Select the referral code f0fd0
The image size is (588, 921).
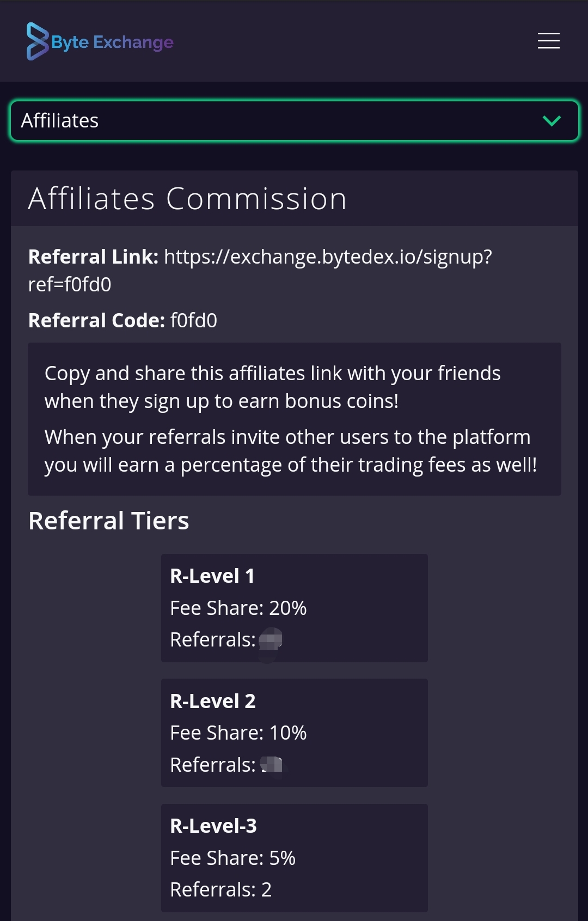coord(194,320)
